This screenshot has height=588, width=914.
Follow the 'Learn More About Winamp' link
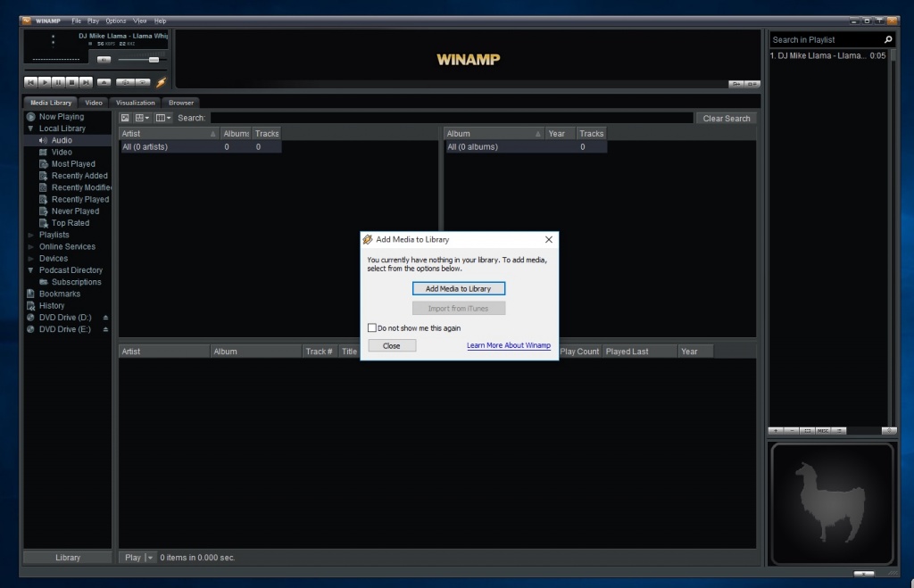pos(508,345)
